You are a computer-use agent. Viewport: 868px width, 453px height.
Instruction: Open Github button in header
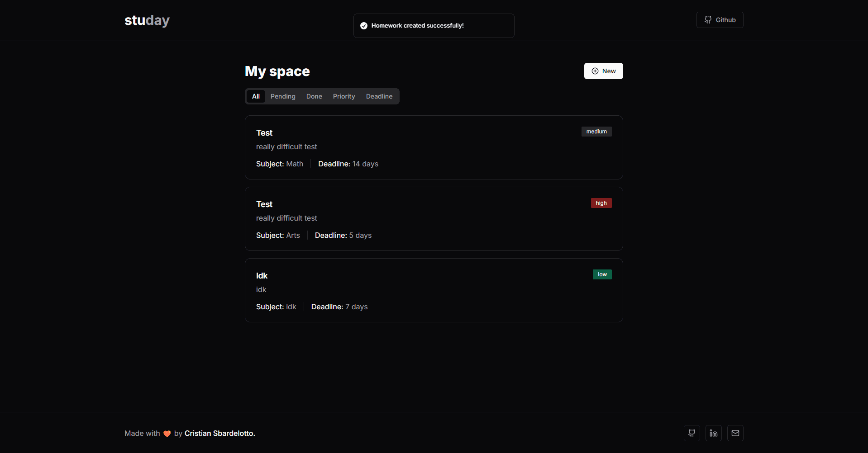[720, 20]
